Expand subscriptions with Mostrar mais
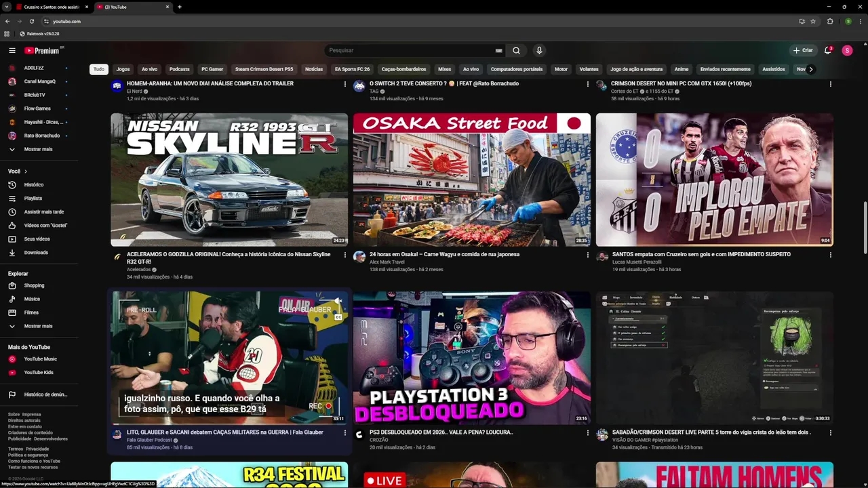Image resolution: width=868 pixels, height=488 pixels. [x=39, y=149]
